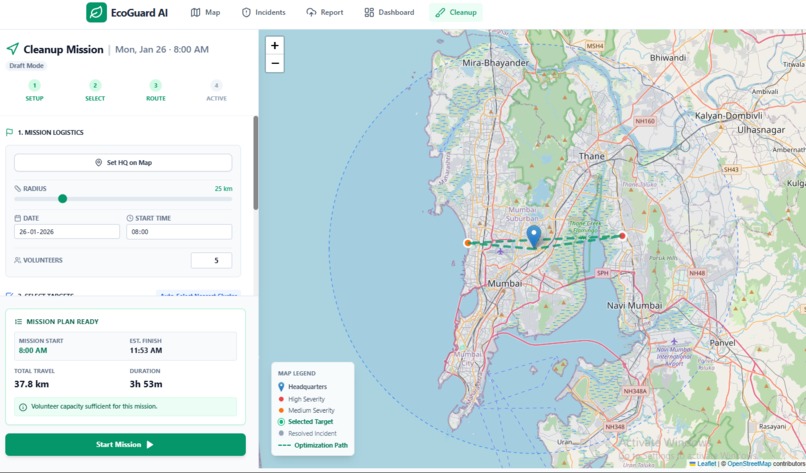Click the Radius paperclip icon

(18, 189)
